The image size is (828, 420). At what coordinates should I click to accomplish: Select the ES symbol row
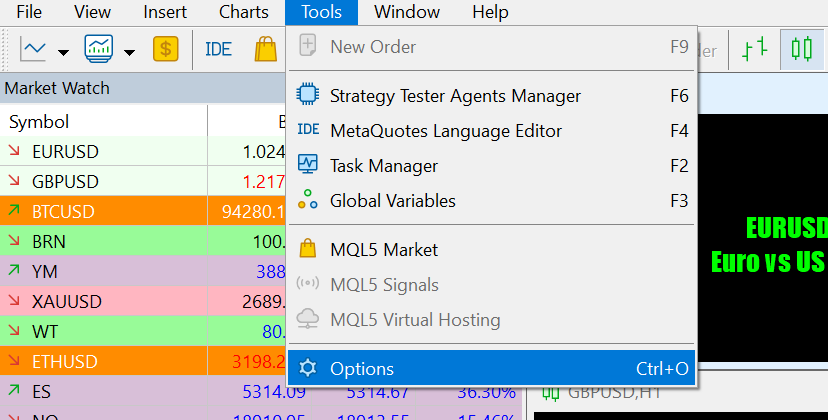coord(261,391)
